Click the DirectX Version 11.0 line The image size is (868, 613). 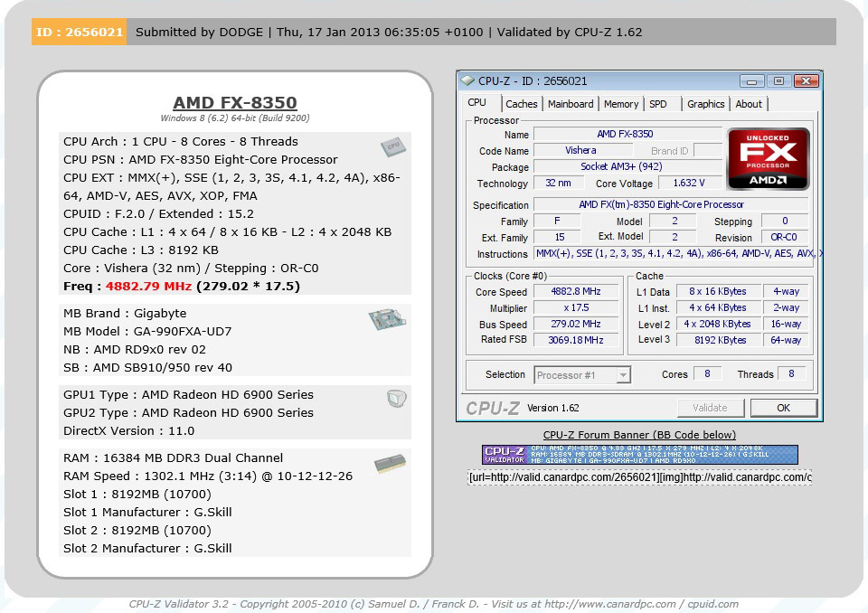[x=128, y=430]
